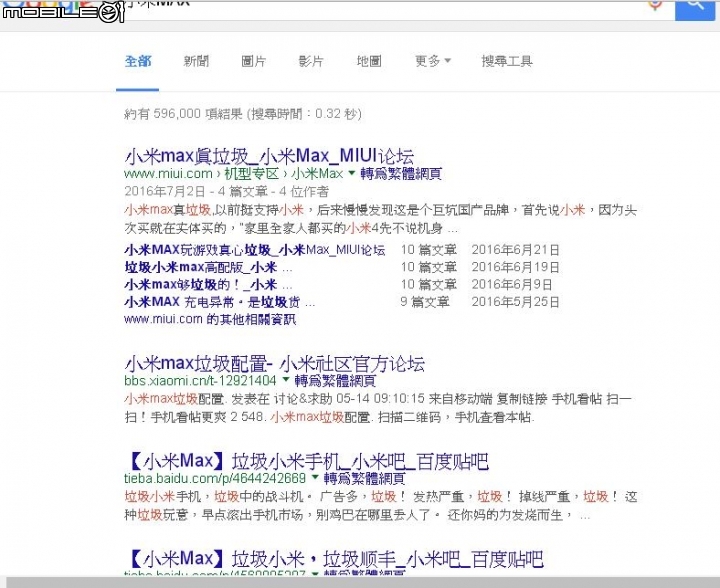Switch to the 影片 tab
Viewport: 720px width, 588px height.
[x=311, y=61]
